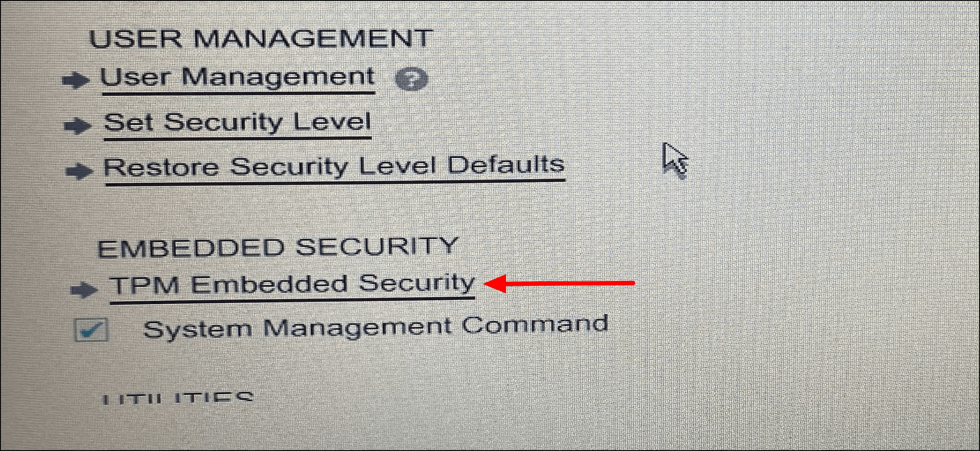Click the arrow bullet before TPM Embedded Security
The image size is (980, 451).
[83, 290]
